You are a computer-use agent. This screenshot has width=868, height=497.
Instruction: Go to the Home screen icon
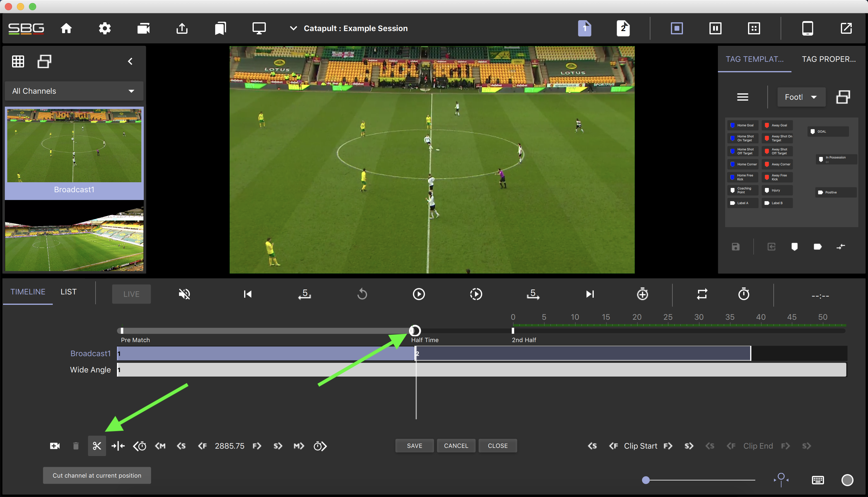pos(66,28)
